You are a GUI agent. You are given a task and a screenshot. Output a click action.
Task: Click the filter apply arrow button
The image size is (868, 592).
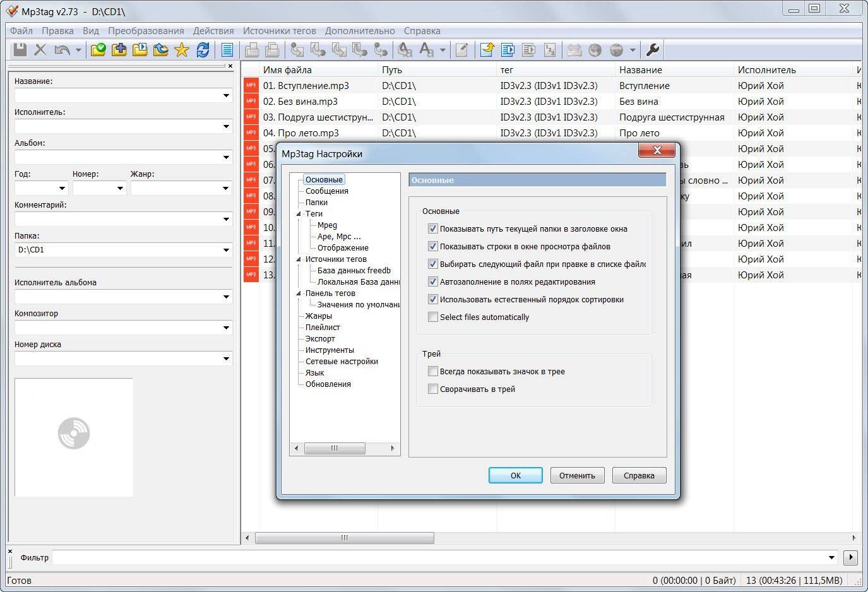tap(850, 557)
